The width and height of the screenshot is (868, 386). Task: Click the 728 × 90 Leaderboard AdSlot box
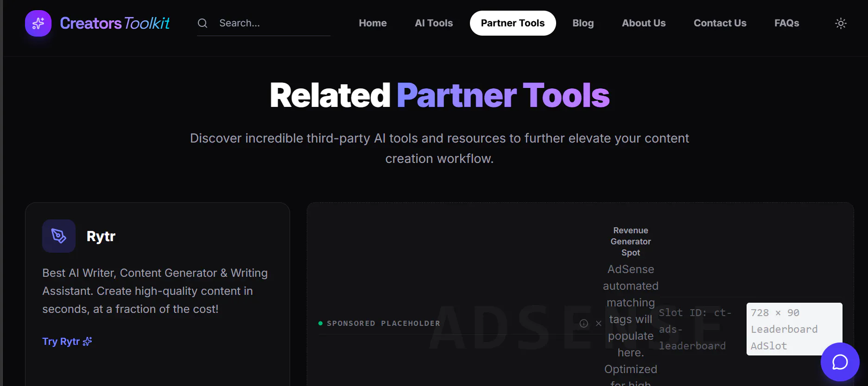(794, 329)
